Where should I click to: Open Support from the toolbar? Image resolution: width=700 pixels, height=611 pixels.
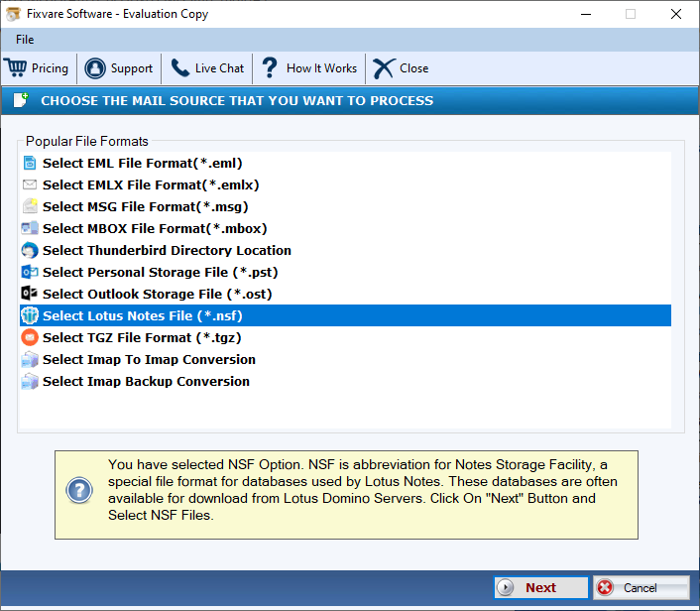(119, 68)
